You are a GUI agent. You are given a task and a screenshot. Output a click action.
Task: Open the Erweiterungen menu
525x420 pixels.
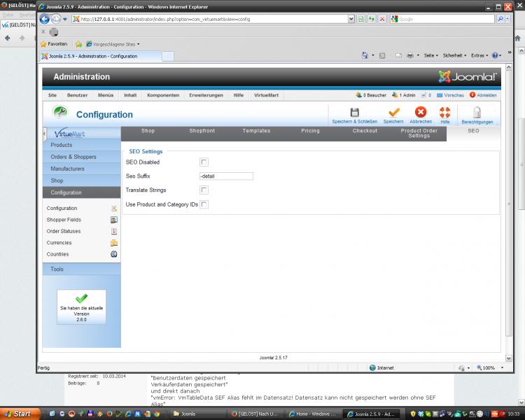point(206,95)
